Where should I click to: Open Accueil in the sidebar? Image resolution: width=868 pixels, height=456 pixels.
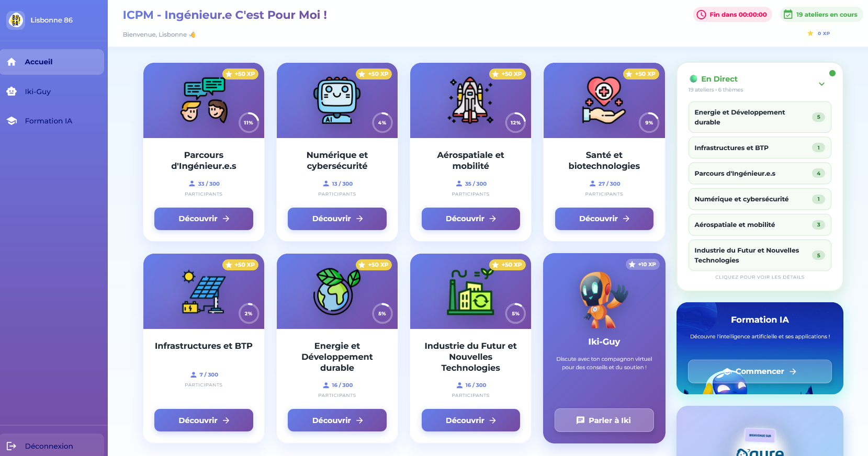pos(52,62)
